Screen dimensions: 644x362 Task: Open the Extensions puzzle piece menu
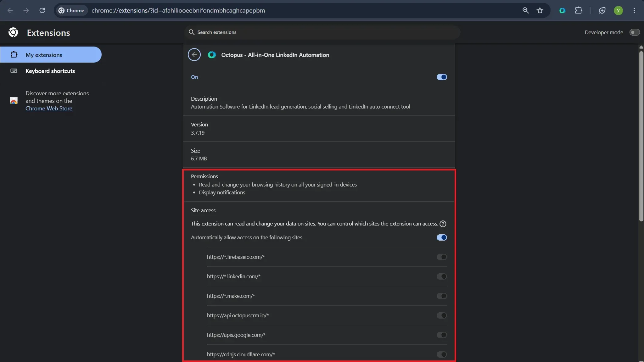tap(579, 10)
